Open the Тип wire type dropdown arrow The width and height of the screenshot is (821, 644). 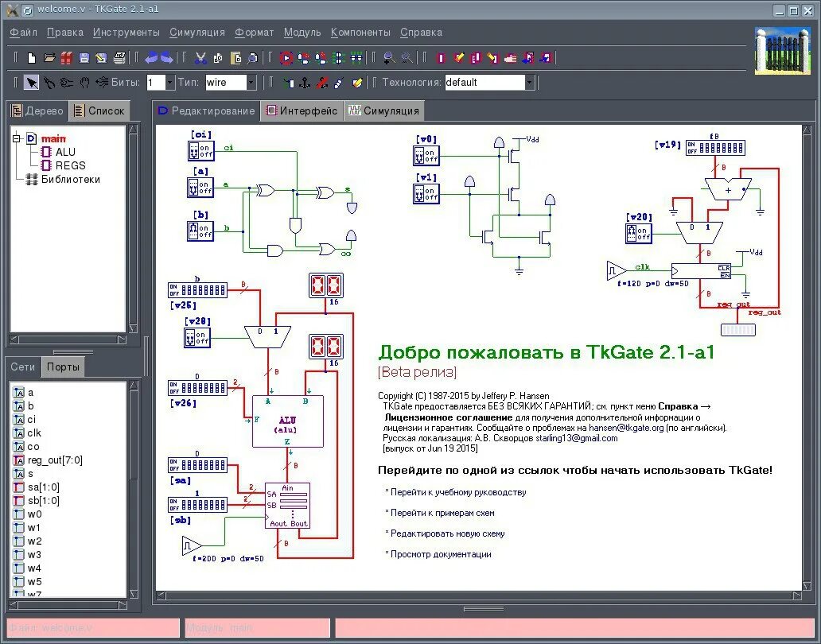(251, 82)
